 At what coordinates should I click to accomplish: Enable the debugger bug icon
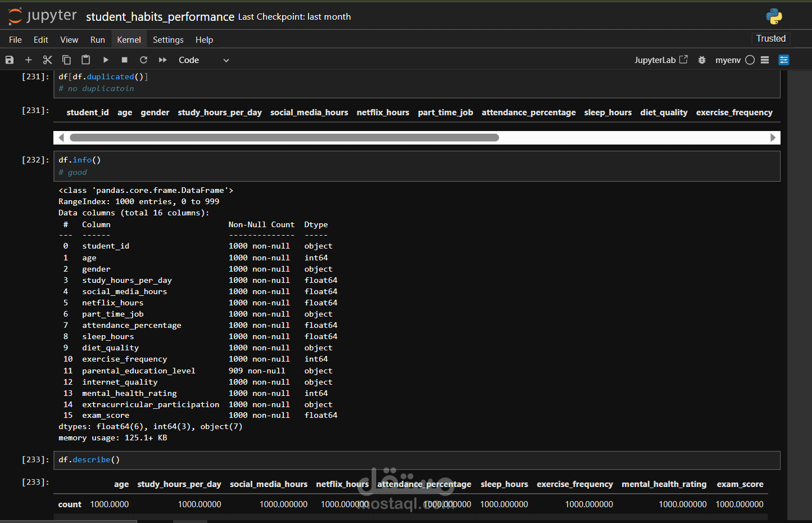tap(702, 60)
